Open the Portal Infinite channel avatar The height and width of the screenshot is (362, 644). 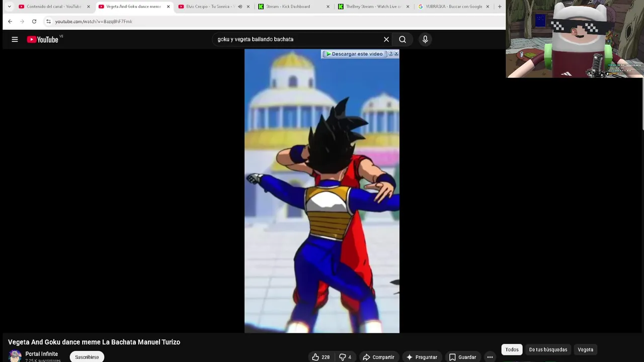15,356
